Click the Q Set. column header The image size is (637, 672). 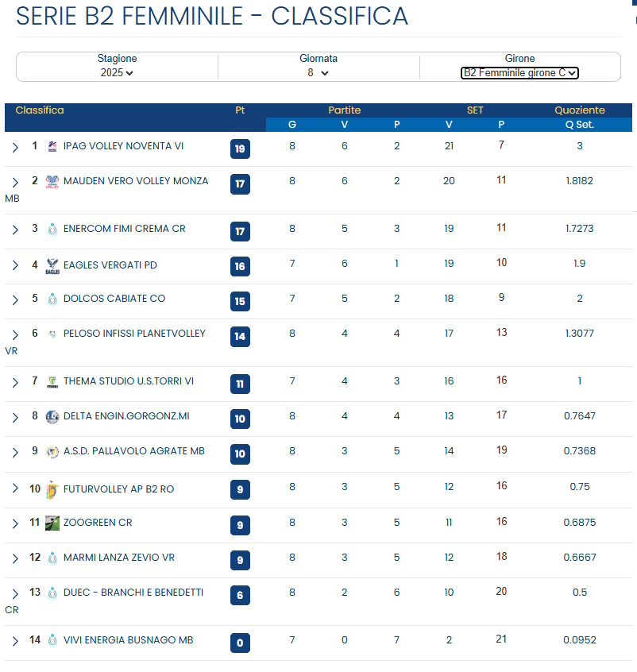point(579,125)
